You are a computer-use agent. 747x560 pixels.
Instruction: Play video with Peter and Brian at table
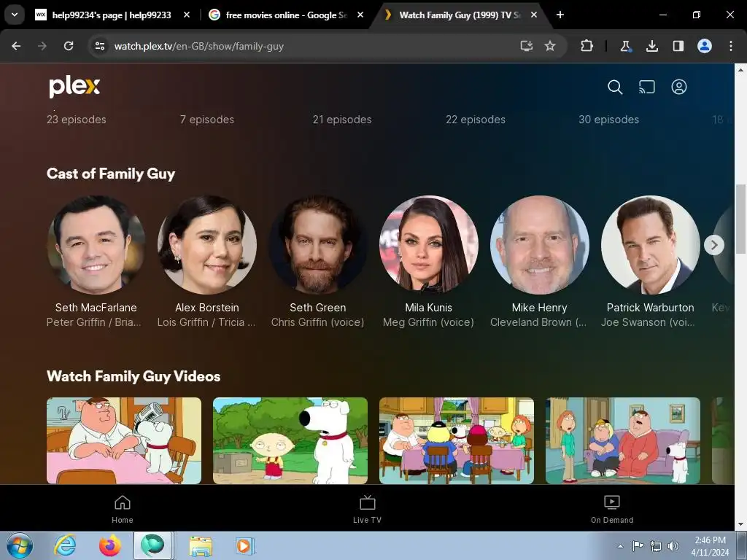click(x=124, y=440)
